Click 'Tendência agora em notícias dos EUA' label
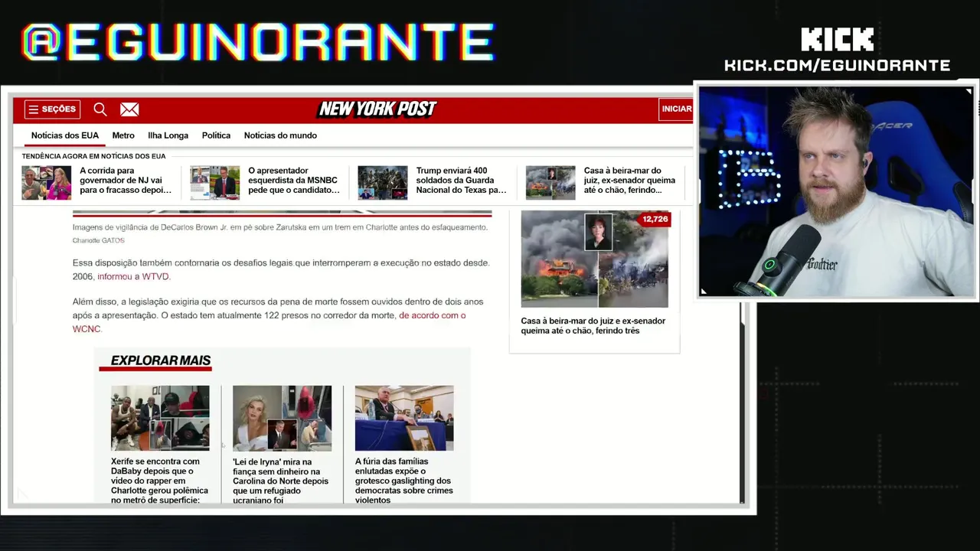 [x=93, y=156]
